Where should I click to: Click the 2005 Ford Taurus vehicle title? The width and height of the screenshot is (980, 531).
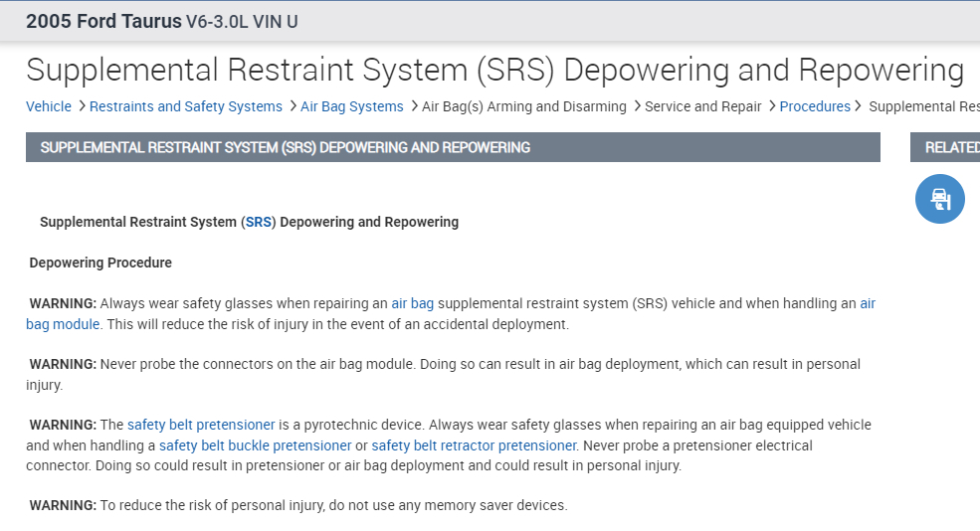coord(103,21)
